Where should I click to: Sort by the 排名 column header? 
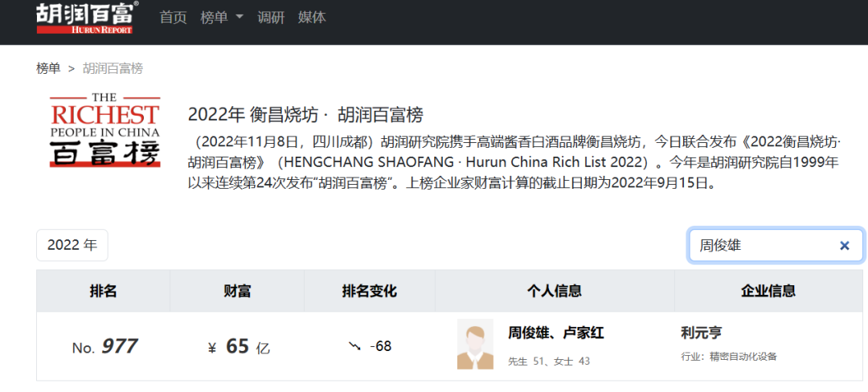click(x=104, y=291)
